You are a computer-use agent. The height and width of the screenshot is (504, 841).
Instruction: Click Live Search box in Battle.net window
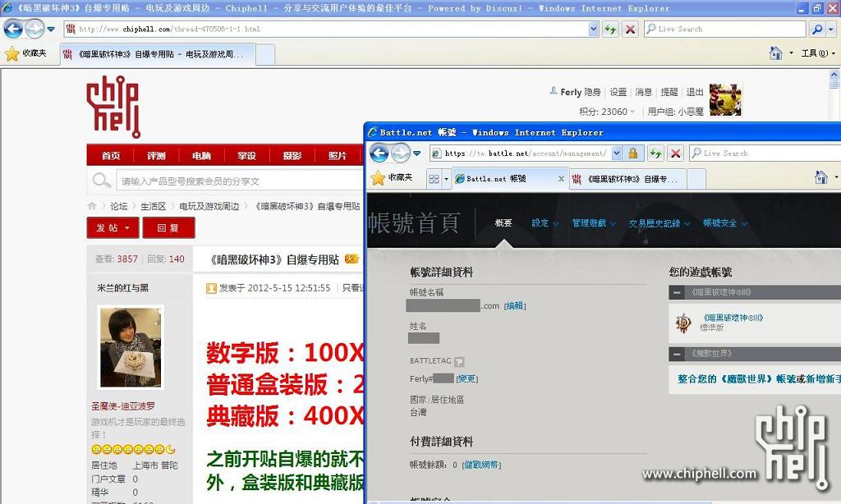point(765,153)
